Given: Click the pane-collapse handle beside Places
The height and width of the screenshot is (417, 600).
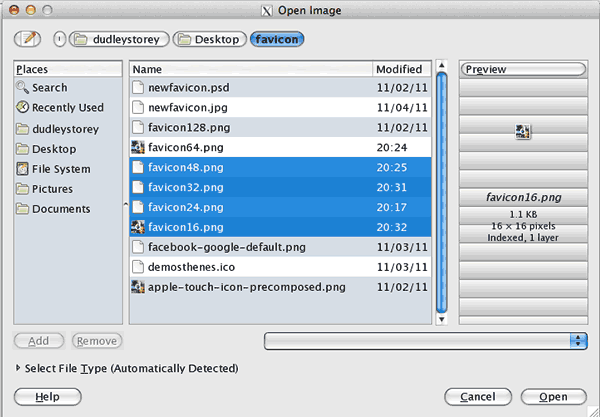Looking at the screenshot, I should [x=126, y=205].
